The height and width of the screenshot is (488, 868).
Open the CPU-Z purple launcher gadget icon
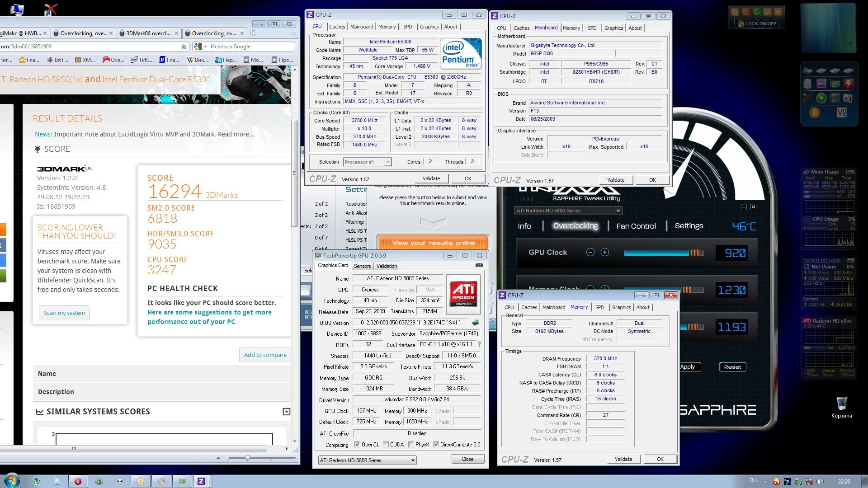pos(821,84)
